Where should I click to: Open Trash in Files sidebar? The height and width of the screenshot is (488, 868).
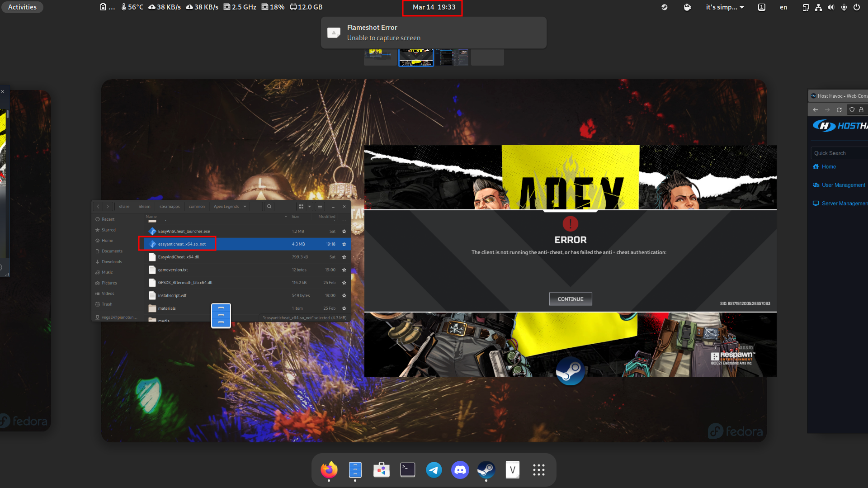pyautogui.click(x=107, y=304)
